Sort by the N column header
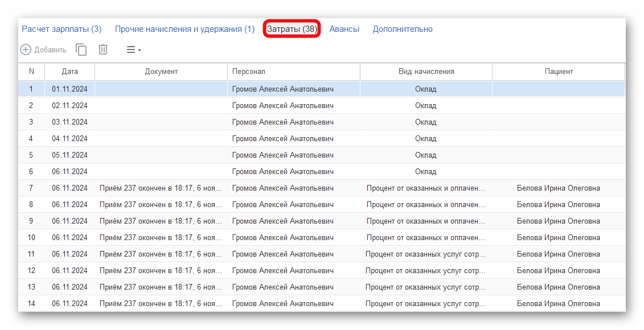The width and height of the screenshot is (644, 330). tap(31, 72)
